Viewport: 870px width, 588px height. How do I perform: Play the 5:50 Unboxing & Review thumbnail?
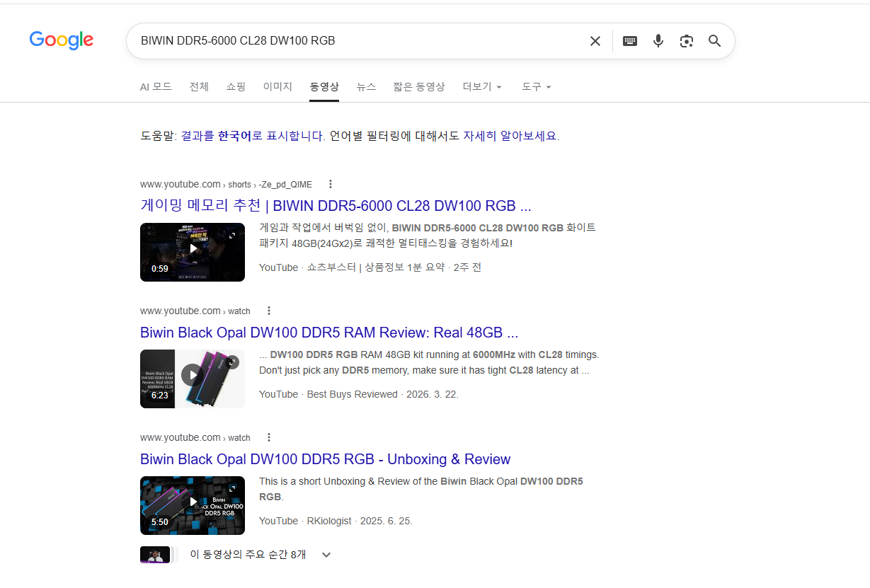pos(193,505)
